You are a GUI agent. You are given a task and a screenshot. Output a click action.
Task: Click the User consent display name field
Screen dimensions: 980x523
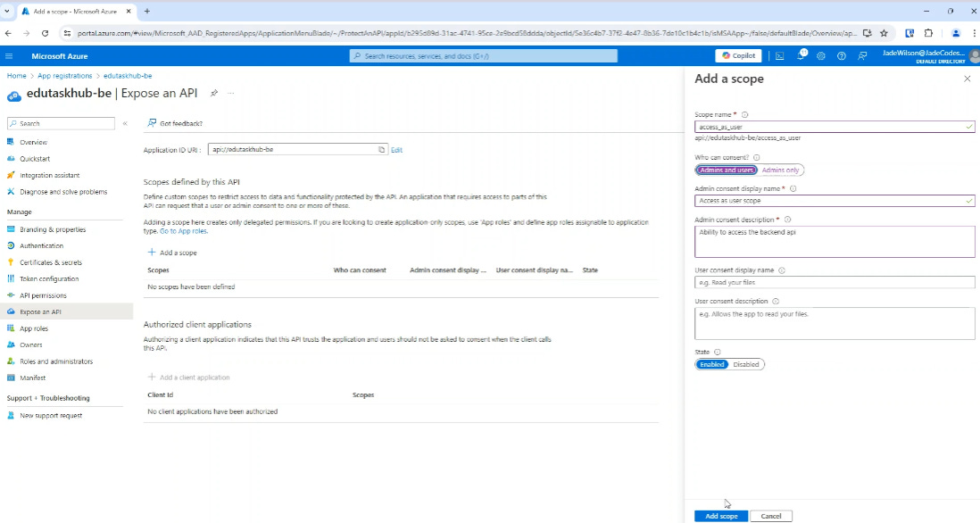coord(835,282)
